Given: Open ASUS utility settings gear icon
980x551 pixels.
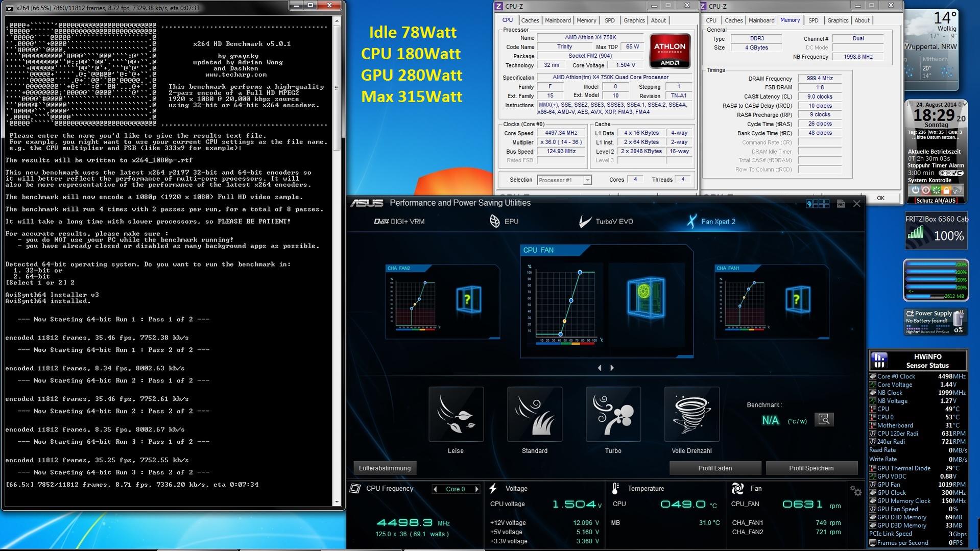Looking at the screenshot, I should pos(856,491).
